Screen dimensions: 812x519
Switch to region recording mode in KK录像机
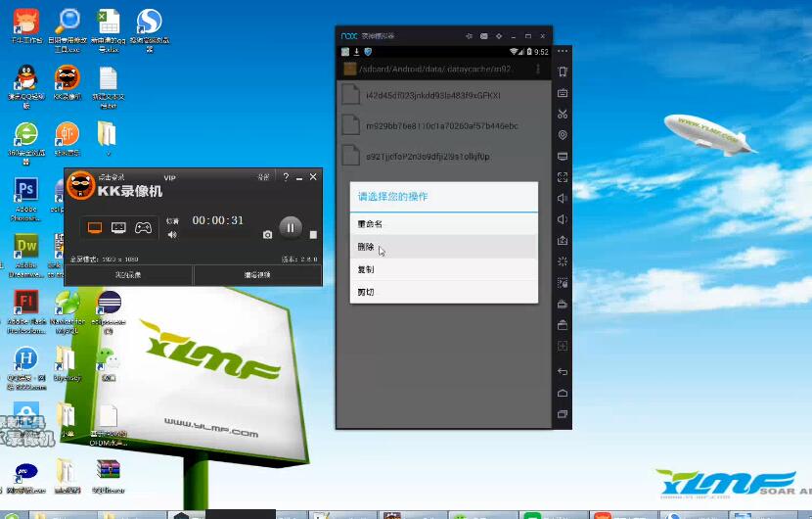tap(118, 227)
